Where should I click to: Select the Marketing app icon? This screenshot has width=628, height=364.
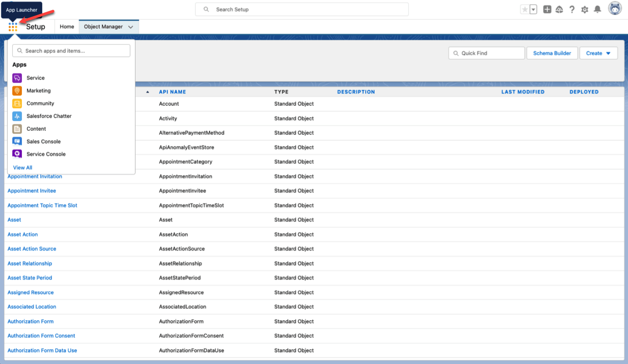pos(17,91)
